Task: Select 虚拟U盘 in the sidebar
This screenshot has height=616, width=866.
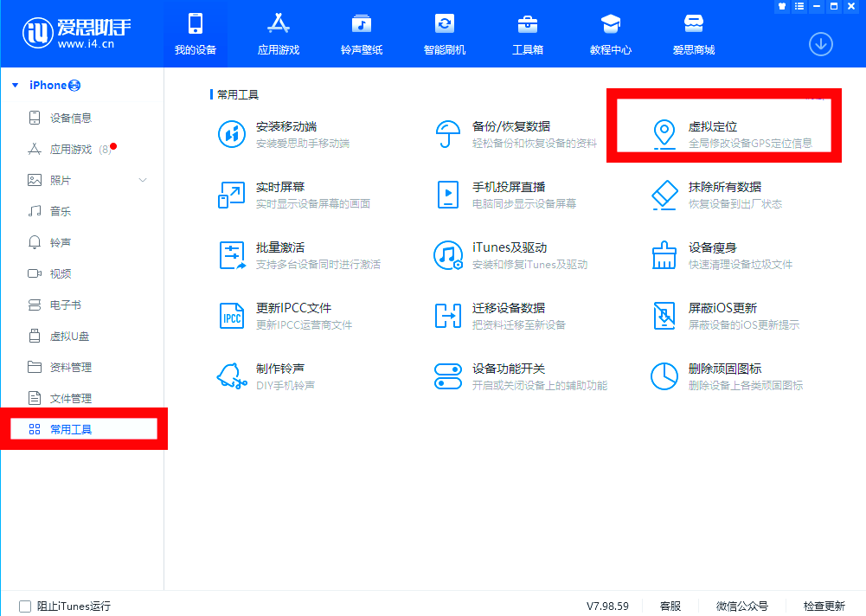Action: (x=69, y=336)
